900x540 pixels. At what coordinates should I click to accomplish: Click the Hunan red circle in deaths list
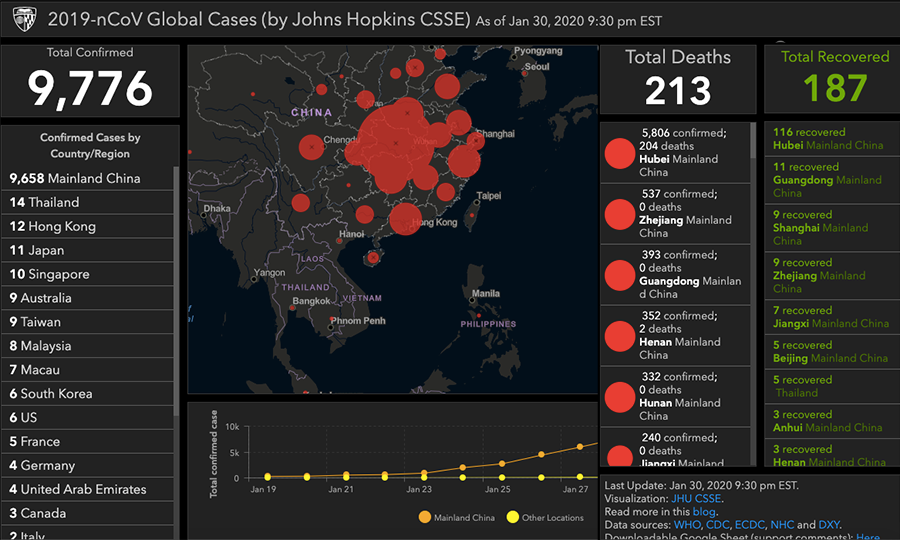(620, 397)
